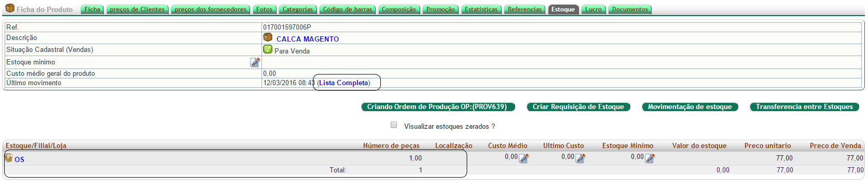Click the Ultimo Custo column header

[563, 145]
